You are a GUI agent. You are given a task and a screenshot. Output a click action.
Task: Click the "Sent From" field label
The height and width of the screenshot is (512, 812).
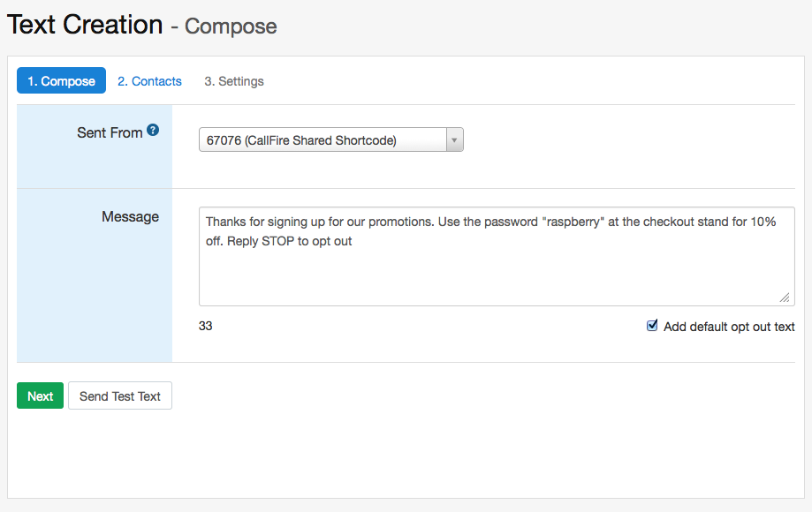pos(110,132)
